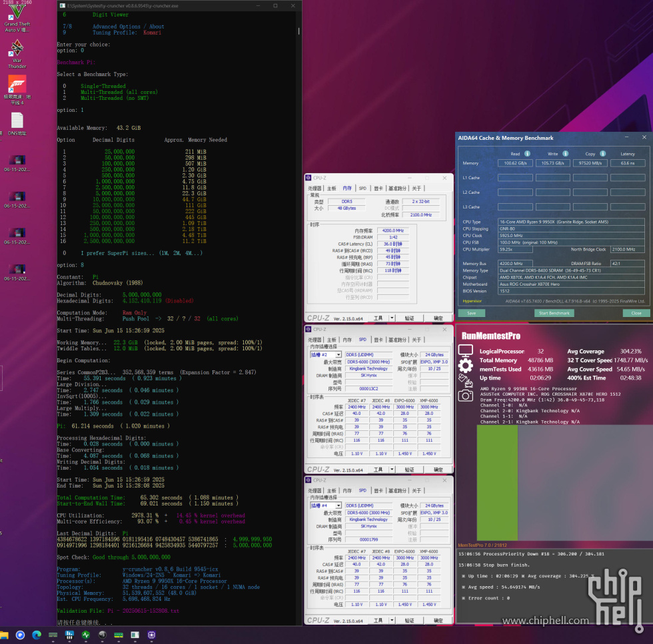Click the Memory Read 100.62 GB/s field

[x=515, y=163]
